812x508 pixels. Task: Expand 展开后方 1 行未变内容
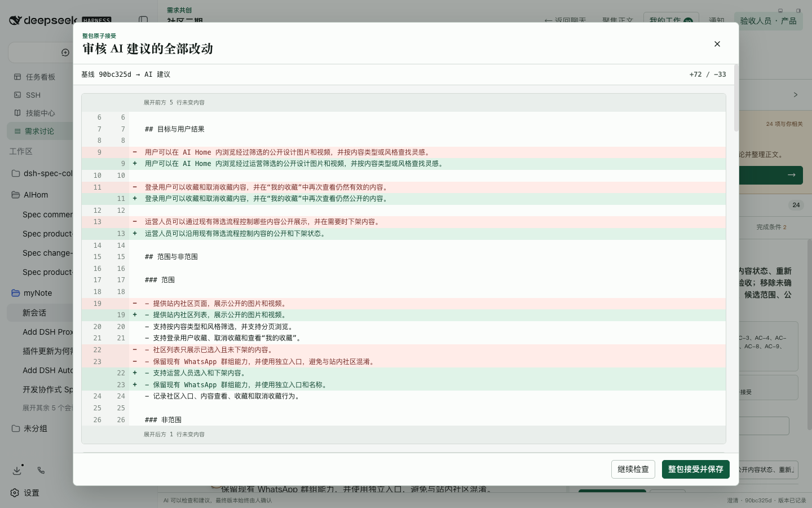click(x=174, y=435)
